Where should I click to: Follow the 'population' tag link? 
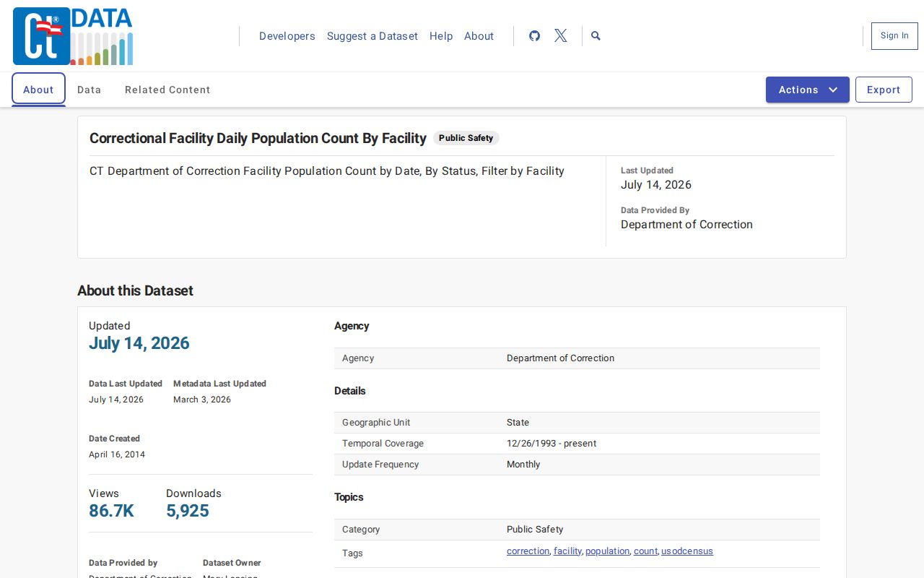tap(607, 551)
